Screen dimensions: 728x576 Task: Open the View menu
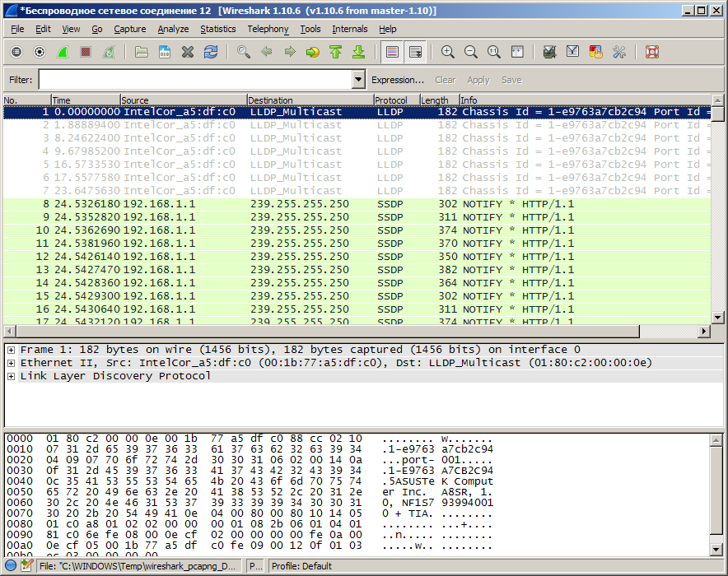click(71, 29)
